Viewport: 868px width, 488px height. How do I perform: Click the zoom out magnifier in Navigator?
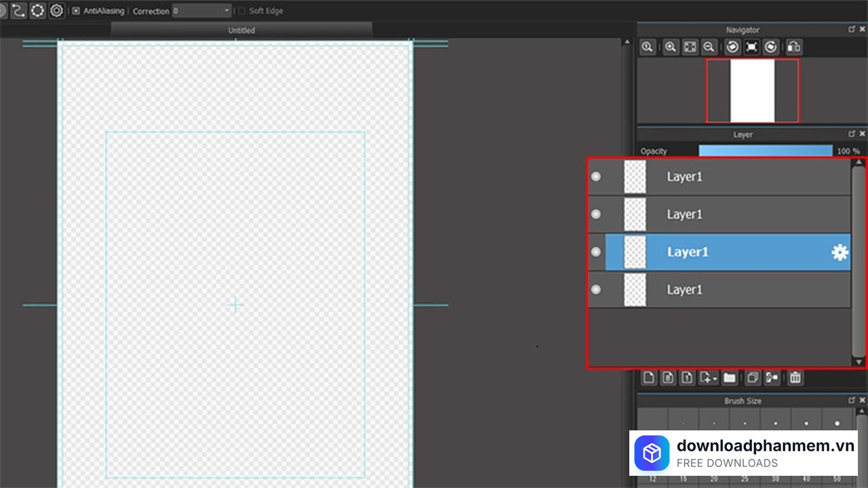click(709, 47)
